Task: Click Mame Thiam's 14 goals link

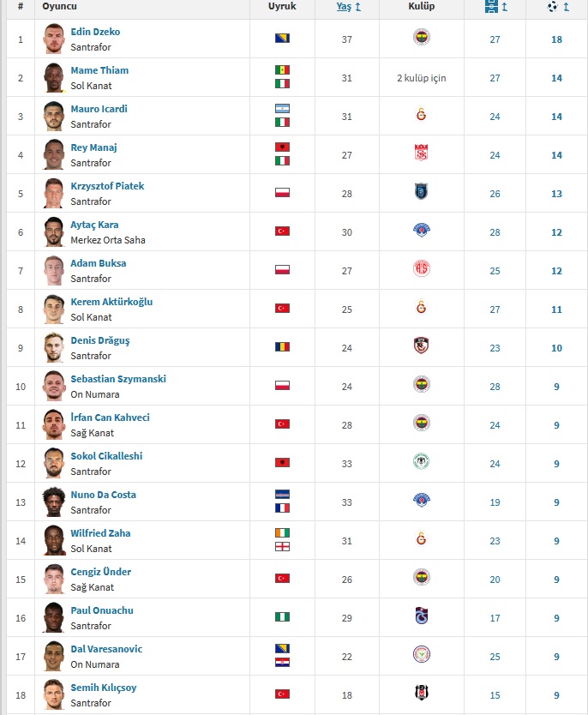Action: pyautogui.click(x=556, y=78)
